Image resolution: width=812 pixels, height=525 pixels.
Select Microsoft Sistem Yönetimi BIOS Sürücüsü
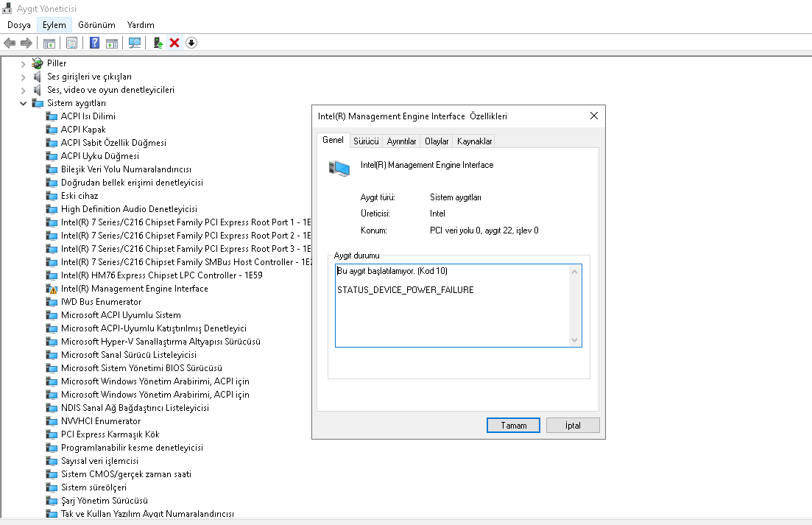coord(141,368)
